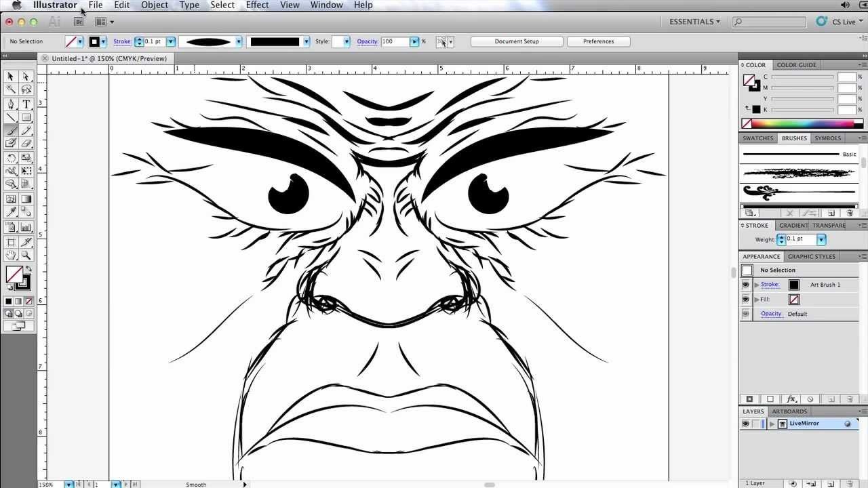Open the stroke Weight dropdown in Stroke panel

(821, 239)
